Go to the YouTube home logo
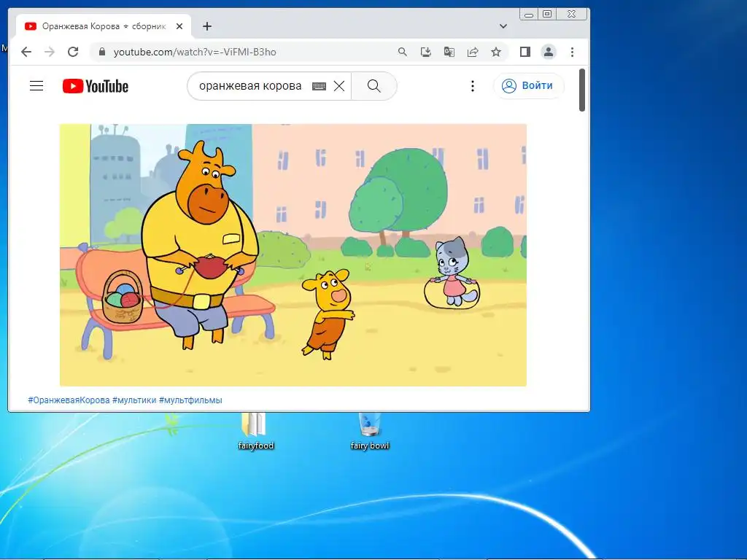The width and height of the screenshot is (747, 560). tap(96, 86)
